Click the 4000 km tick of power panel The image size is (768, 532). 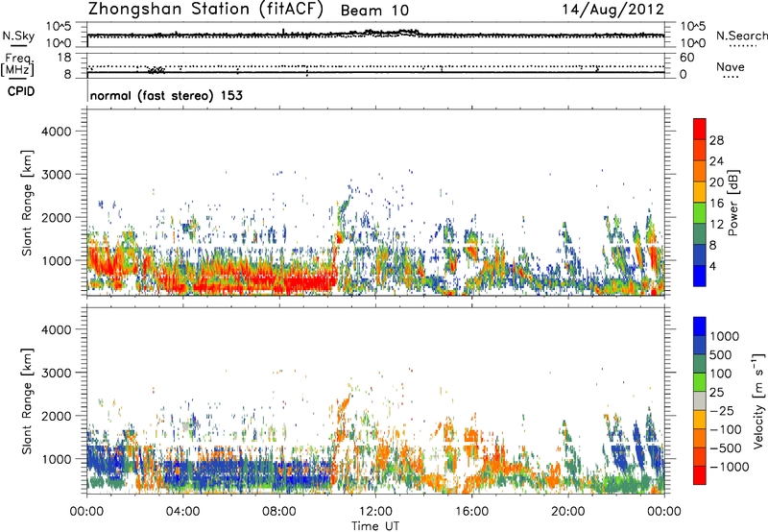click(56, 132)
